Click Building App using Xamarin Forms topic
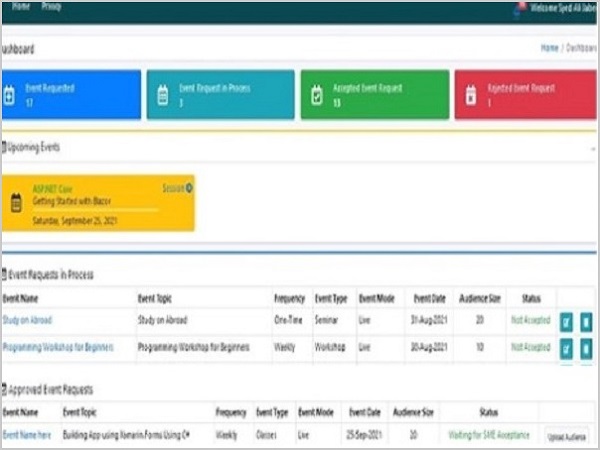The width and height of the screenshot is (600, 450). pyautogui.click(x=126, y=435)
